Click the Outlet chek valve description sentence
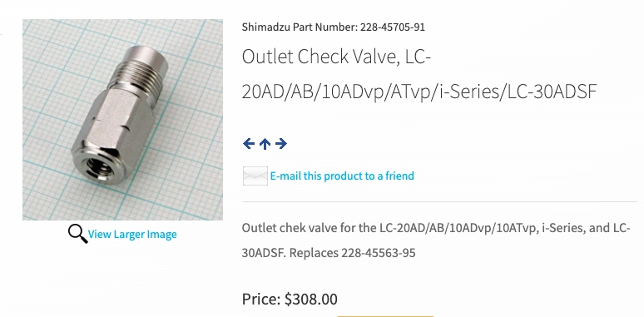The height and width of the screenshot is (317, 644). pyautogui.click(x=436, y=227)
